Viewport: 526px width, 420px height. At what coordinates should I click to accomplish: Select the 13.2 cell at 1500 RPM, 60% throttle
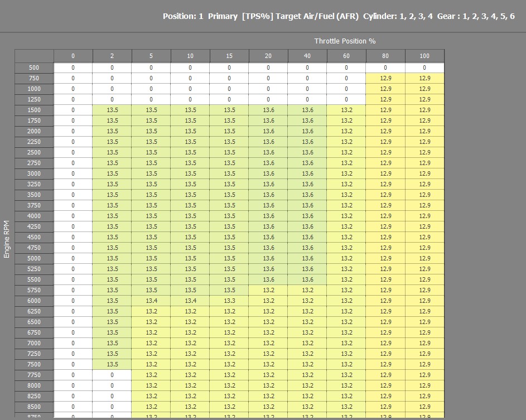[346, 110]
